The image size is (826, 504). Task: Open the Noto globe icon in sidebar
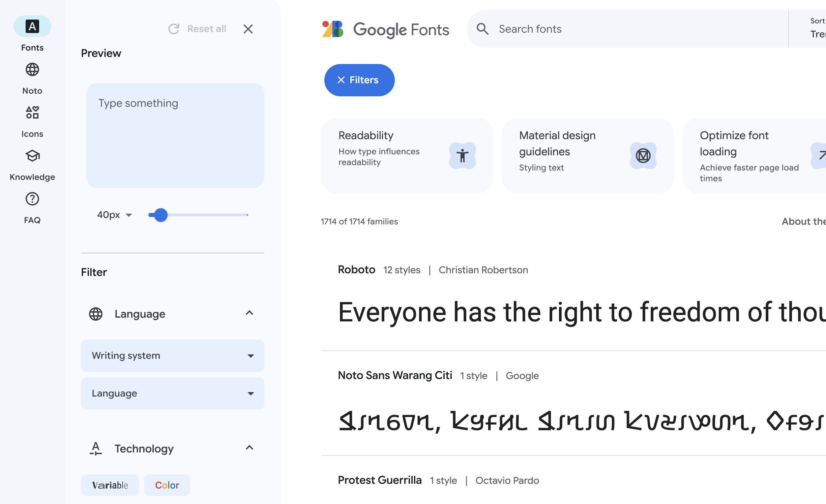[x=32, y=70]
